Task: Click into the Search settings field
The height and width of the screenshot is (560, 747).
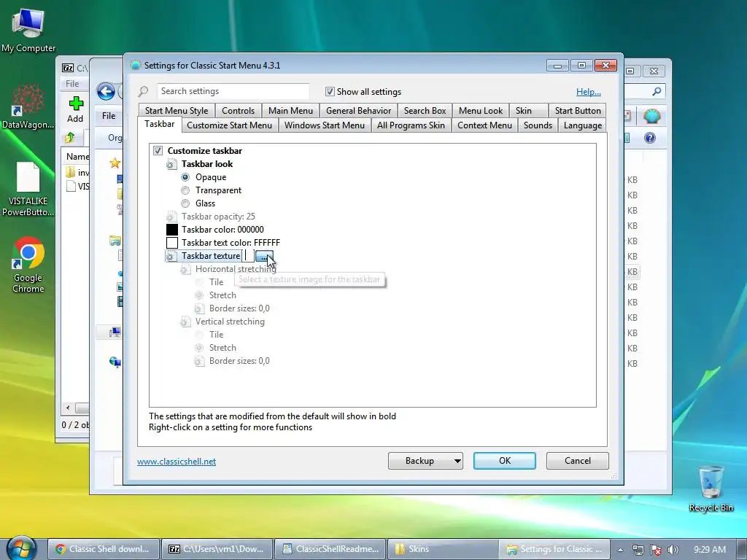Action: (x=233, y=91)
